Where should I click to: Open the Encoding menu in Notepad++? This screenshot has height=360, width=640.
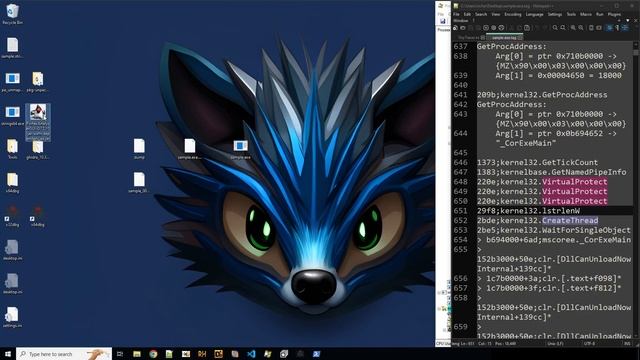coord(513,14)
